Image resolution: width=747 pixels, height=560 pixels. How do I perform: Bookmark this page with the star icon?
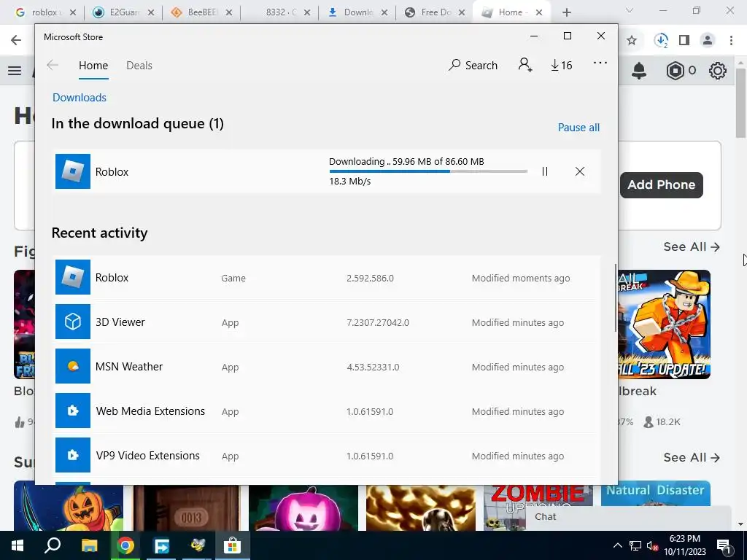632,41
